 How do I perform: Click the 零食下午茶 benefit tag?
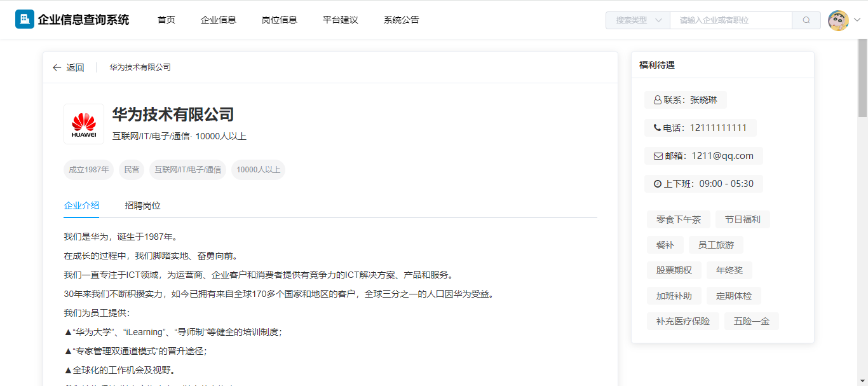point(679,219)
